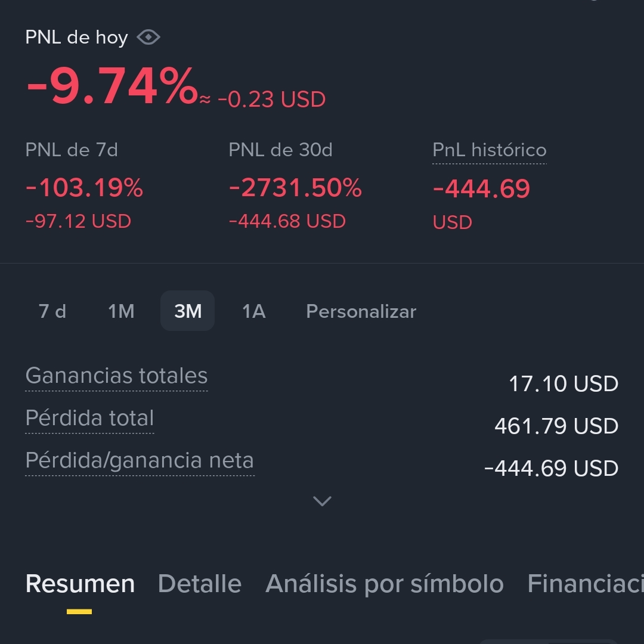Select the 1M time range
644x644 pixels.
[121, 311]
